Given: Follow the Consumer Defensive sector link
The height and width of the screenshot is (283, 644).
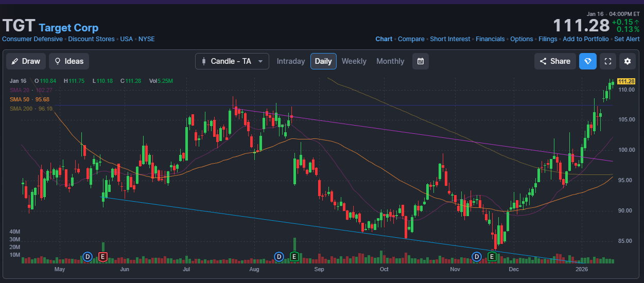Looking at the screenshot, I should (x=32, y=39).
